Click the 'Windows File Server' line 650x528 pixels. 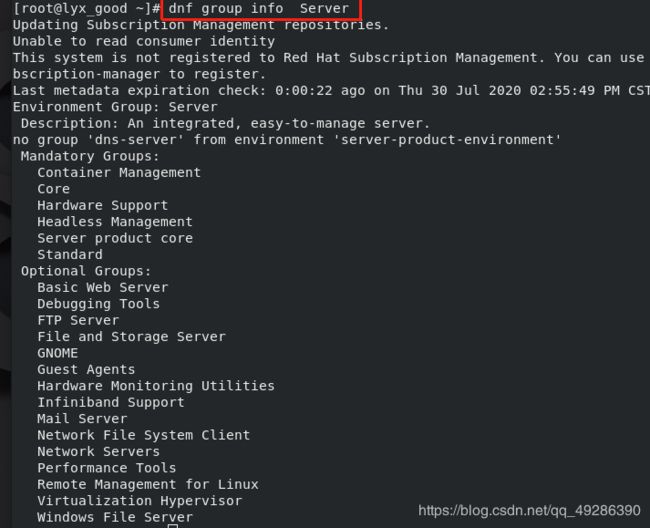[x=115, y=517]
